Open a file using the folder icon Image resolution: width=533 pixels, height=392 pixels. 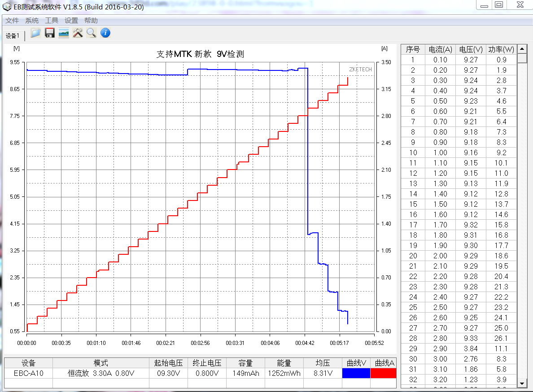[x=35, y=33]
